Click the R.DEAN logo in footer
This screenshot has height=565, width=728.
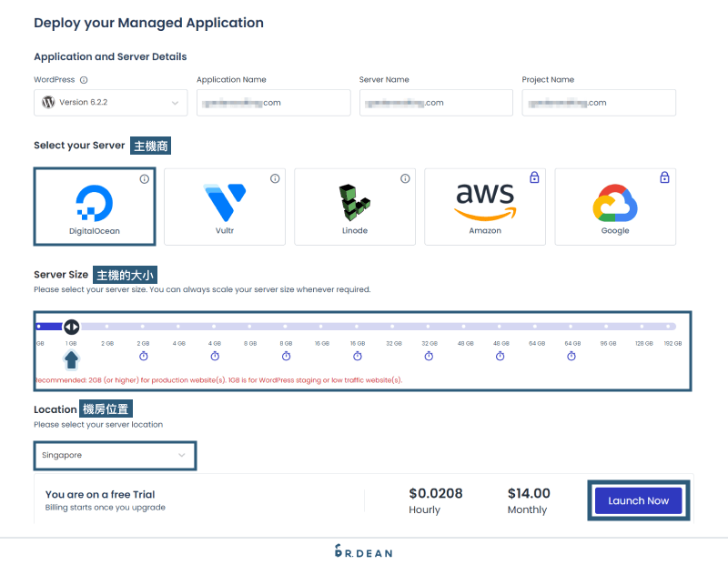[x=364, y=551]
